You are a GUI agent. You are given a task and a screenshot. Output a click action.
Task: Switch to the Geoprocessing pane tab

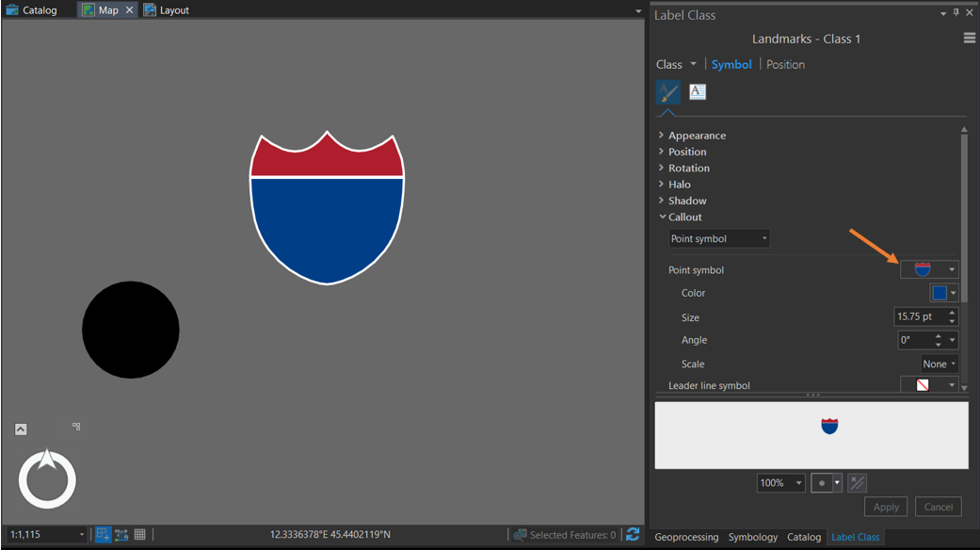click(x=686, y=537)
